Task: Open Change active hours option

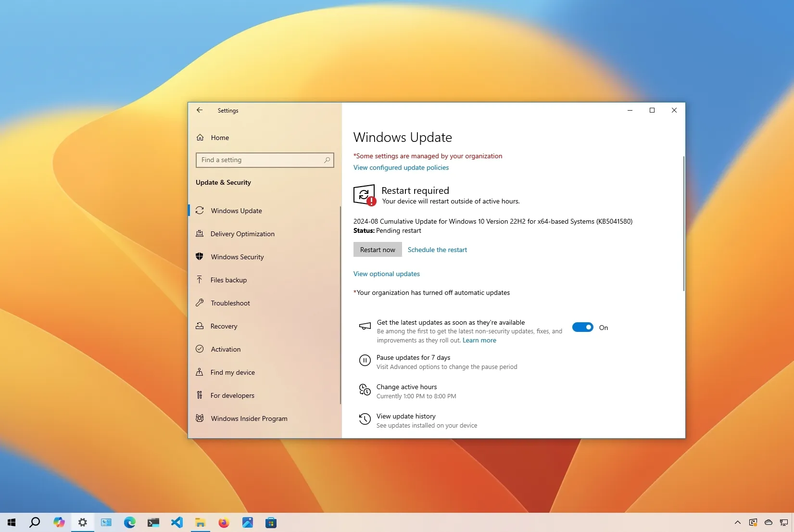Action: [x=407, y=387]
